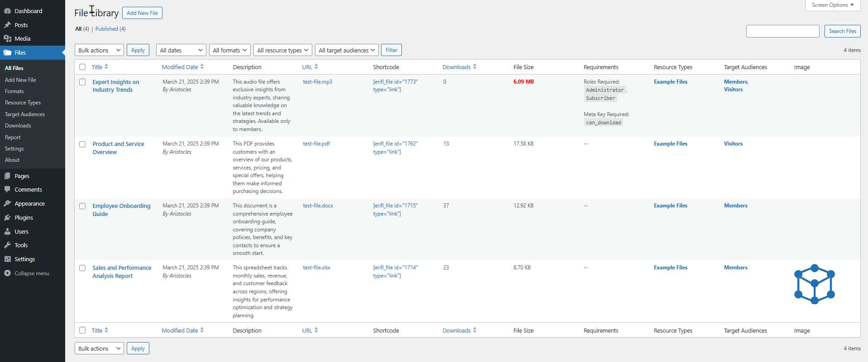Open the Resource Types submenu item

[x=23, y=103]
